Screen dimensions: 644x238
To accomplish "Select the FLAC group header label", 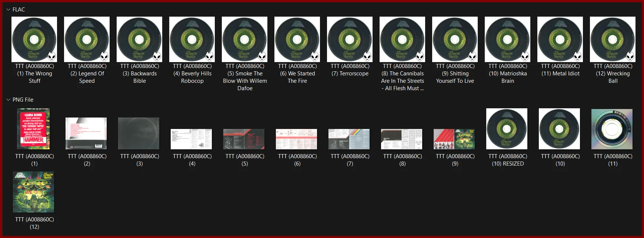I will pyautogui.click(x=19, y=10).
